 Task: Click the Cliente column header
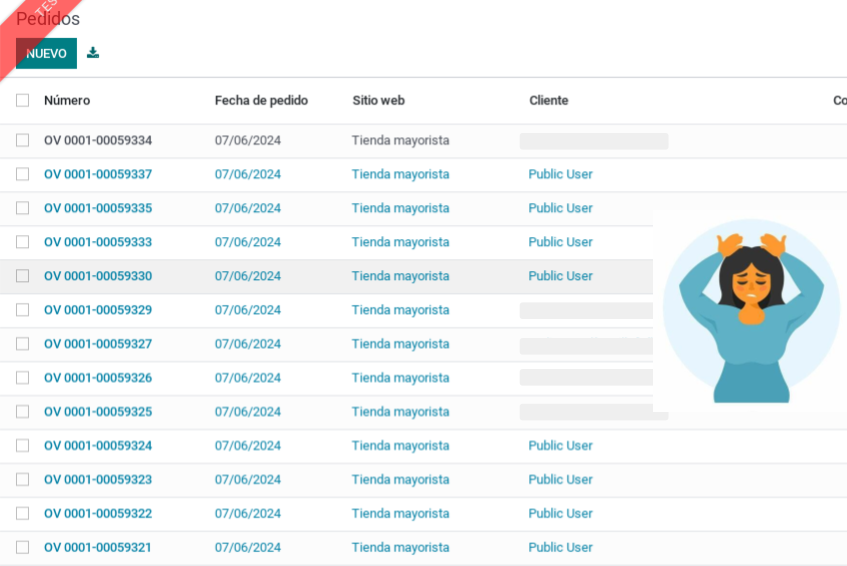[x=548, y=100]
